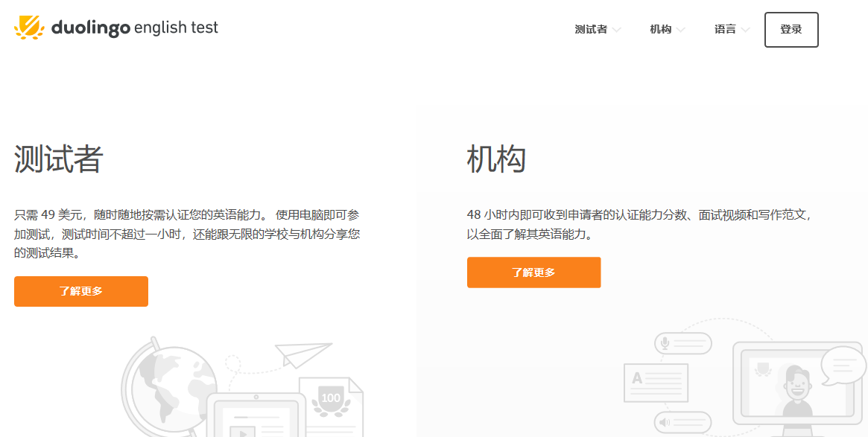Open the 机构 navigation menu

coord(660,30)
